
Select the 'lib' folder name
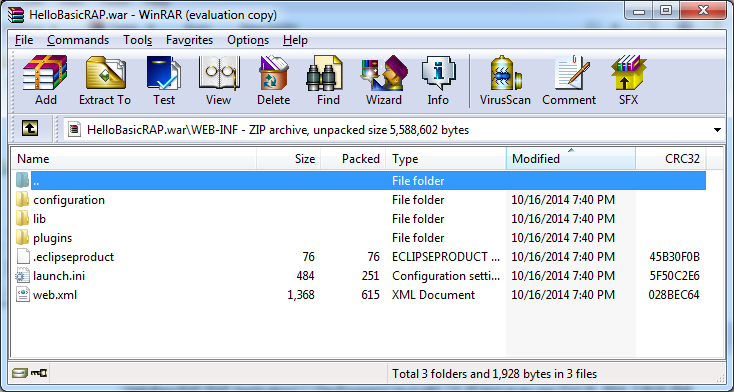tap(39, 219)
